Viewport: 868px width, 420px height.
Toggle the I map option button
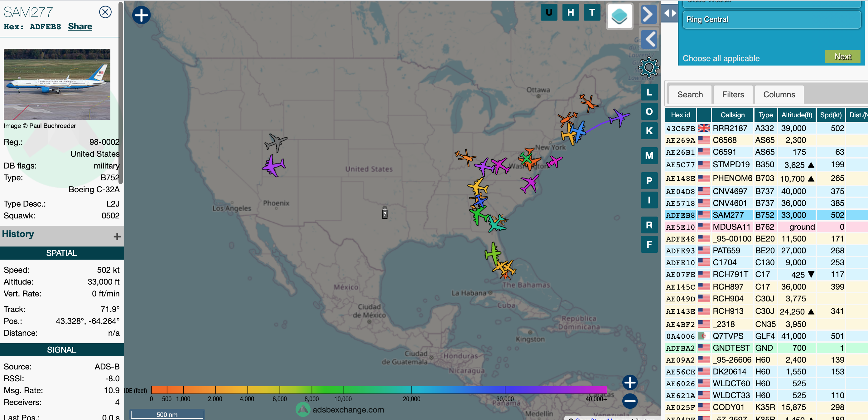point(649,200)
